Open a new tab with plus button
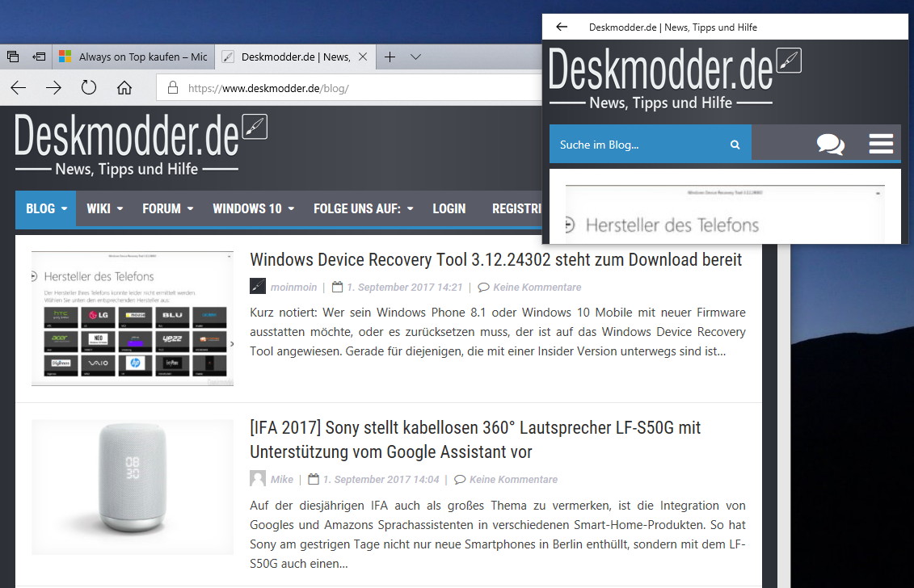The image size is (914, 588). click(390, 57)
